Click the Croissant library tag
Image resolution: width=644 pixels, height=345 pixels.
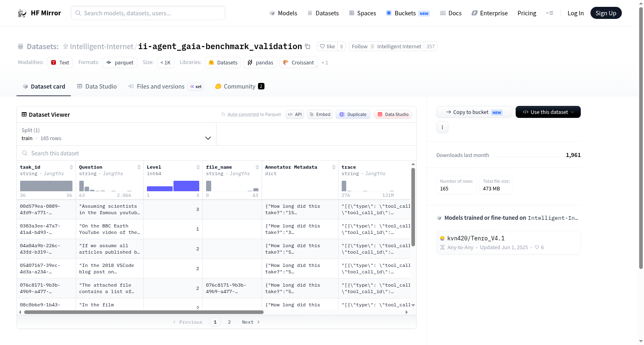coord(299,62)
